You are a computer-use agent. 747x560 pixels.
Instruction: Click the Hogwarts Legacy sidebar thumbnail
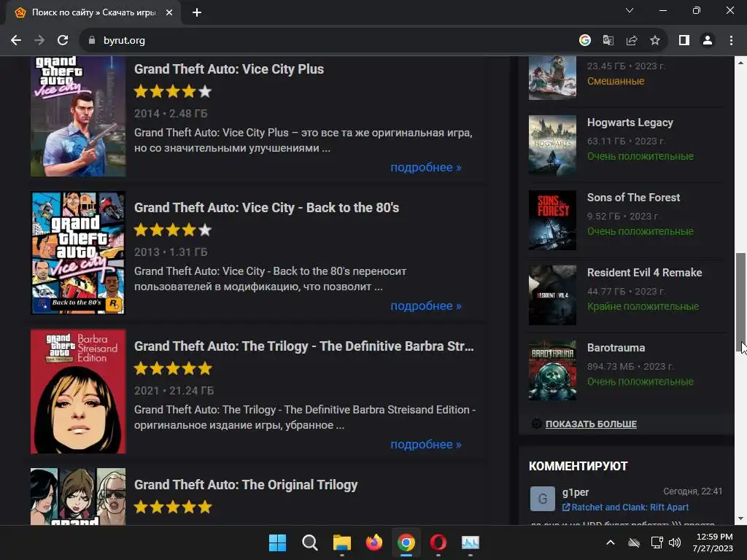tap(552, 145)
